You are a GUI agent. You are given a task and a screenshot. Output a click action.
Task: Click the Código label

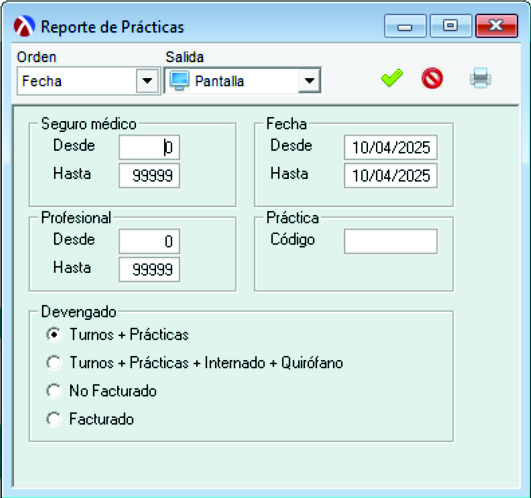click(x=293, y=240)
